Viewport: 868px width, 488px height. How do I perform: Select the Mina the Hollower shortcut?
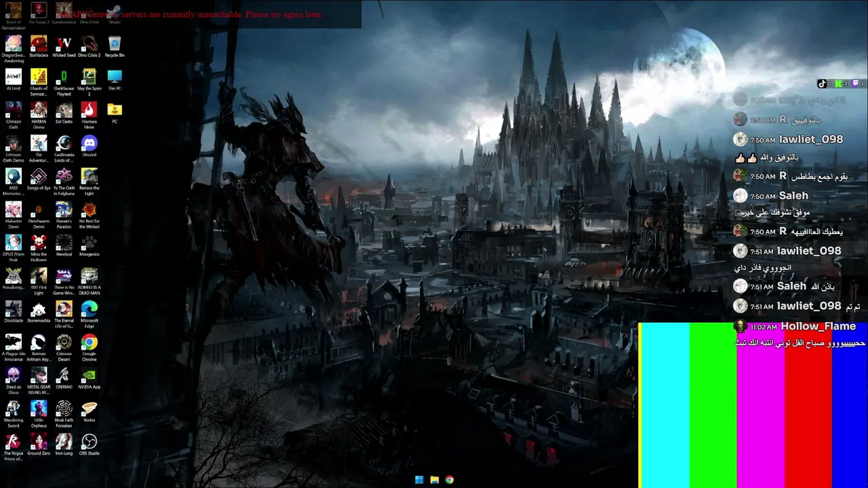39,247
